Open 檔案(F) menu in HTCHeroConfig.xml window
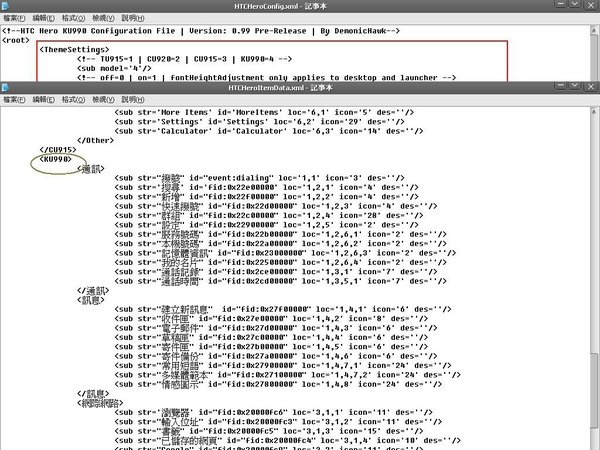The height and width of the screenshot is (450, 600). coord(14,18)
